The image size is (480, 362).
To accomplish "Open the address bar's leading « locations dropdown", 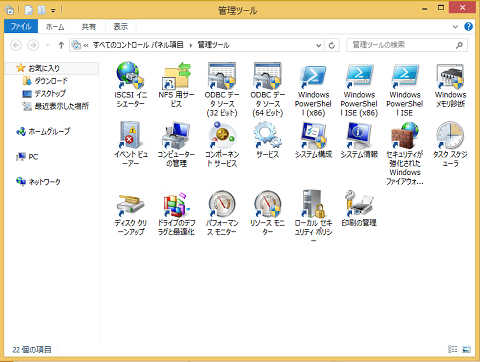I will [86, 45].
